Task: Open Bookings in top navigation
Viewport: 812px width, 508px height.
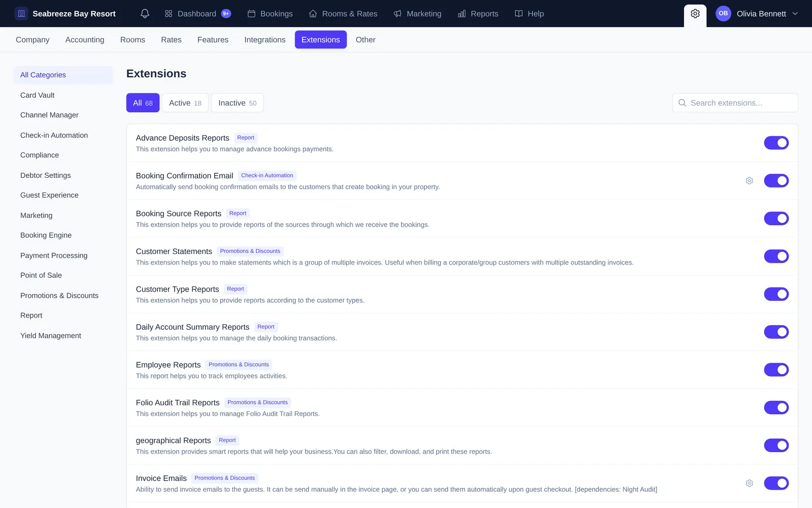Action: tap(270, 14)
